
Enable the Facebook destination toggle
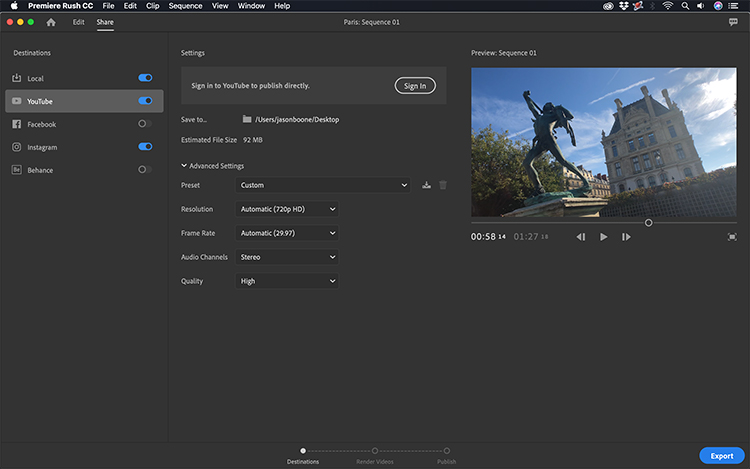(145, 124)
